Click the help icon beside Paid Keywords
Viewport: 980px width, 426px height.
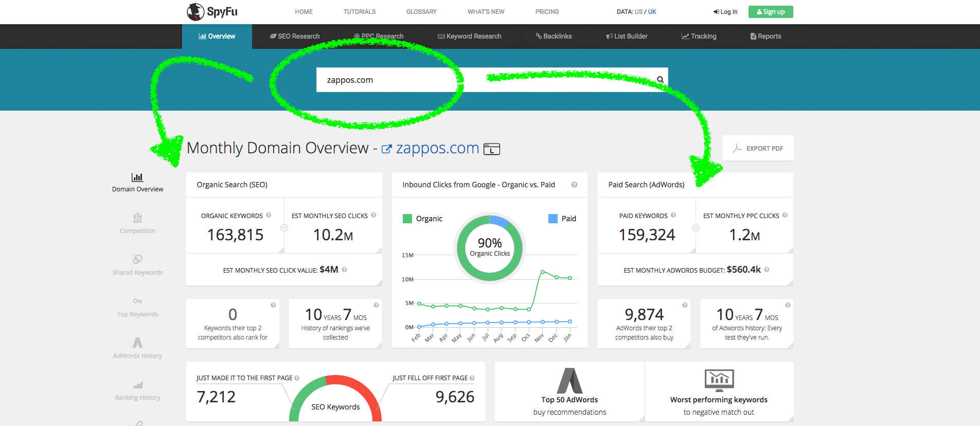point(673,215)
